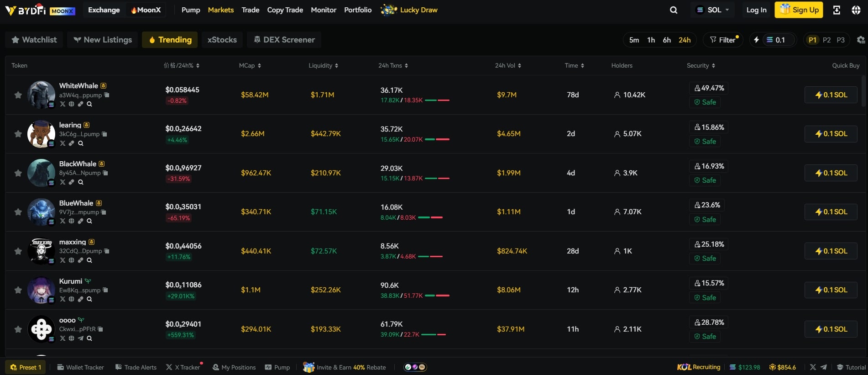Open Invite & Earn 40% Rebate link
Viewport: 868px width, 375px height.
pyautogui.click(x=345, y=367)
